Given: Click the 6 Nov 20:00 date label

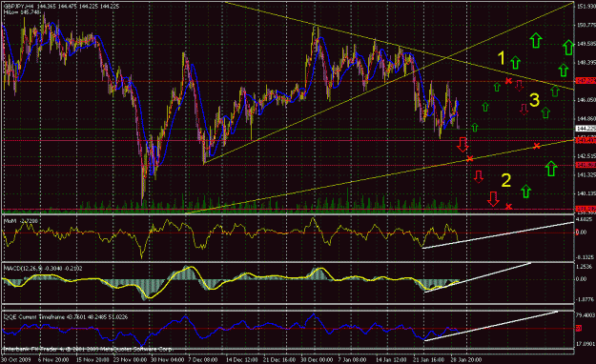Looking at the screenshot, I should [53, 359].
